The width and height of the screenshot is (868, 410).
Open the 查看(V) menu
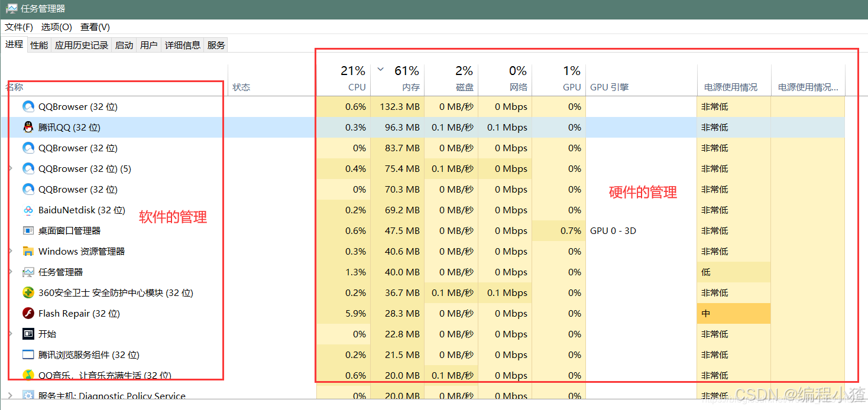[x=95, y=27]
